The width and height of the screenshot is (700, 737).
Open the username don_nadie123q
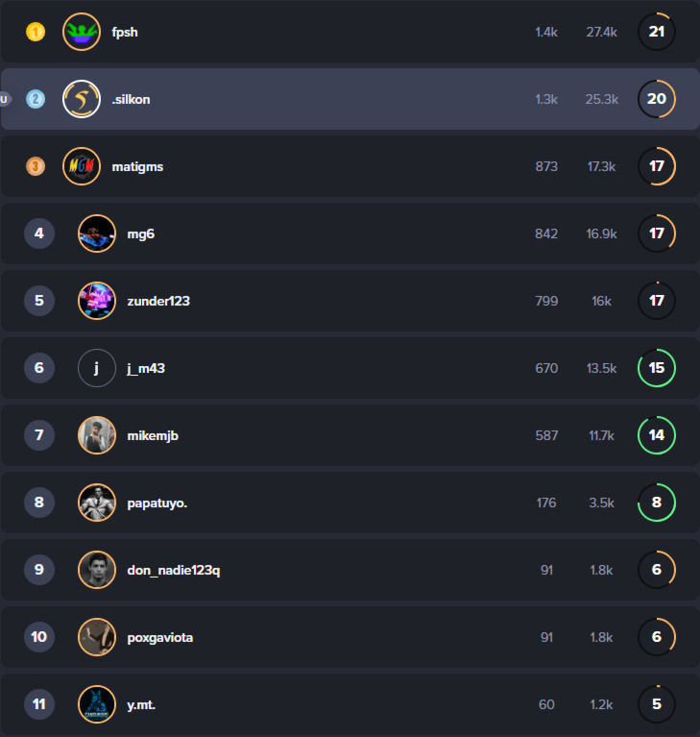coord(174,570)
